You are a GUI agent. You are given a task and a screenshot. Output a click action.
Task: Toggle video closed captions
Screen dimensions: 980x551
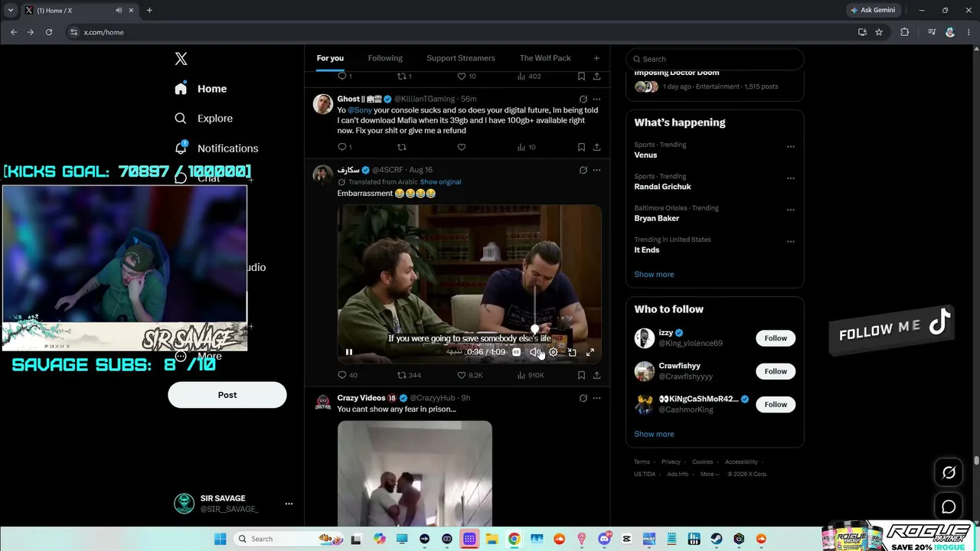click(517, 352)
